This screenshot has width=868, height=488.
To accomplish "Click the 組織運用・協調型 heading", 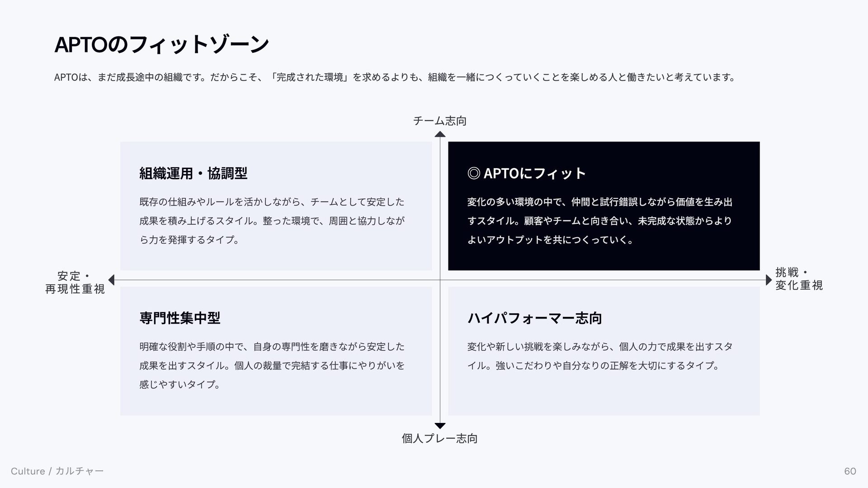I will point(193,173).
